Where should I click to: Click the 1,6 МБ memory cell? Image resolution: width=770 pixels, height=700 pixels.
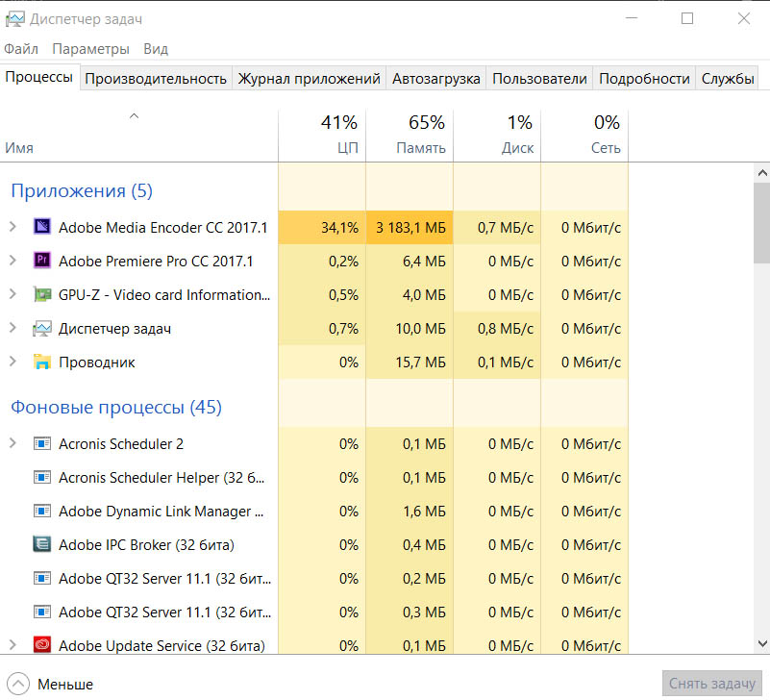[x=410, y=512]
